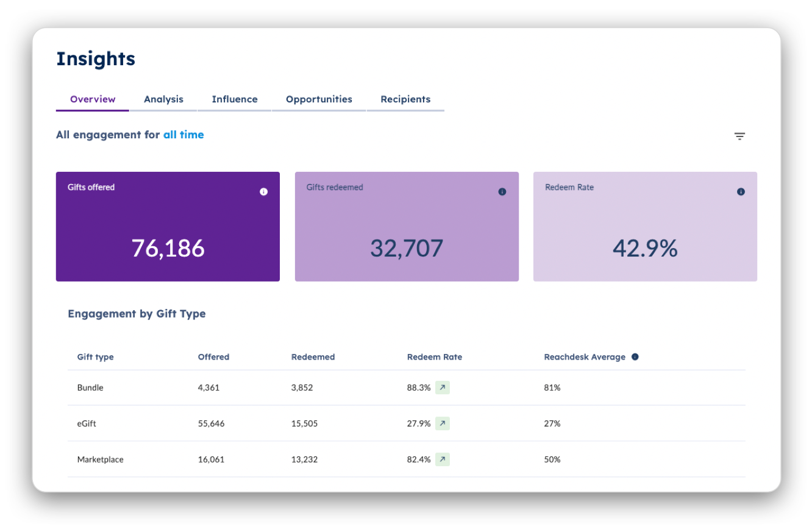Image resolution: width=812 pixels, height=532 pixels.
Task: Click the 'Redeemed' column header
Action: point(313,357)
